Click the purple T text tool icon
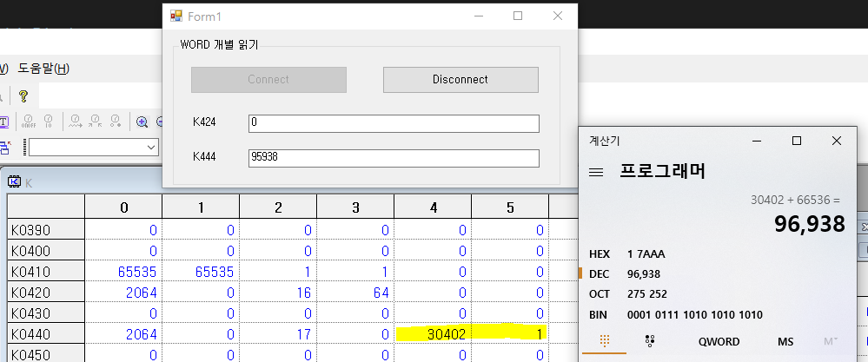Image resolution: width=868 pixels, height=362 pixels. [3, 122]
